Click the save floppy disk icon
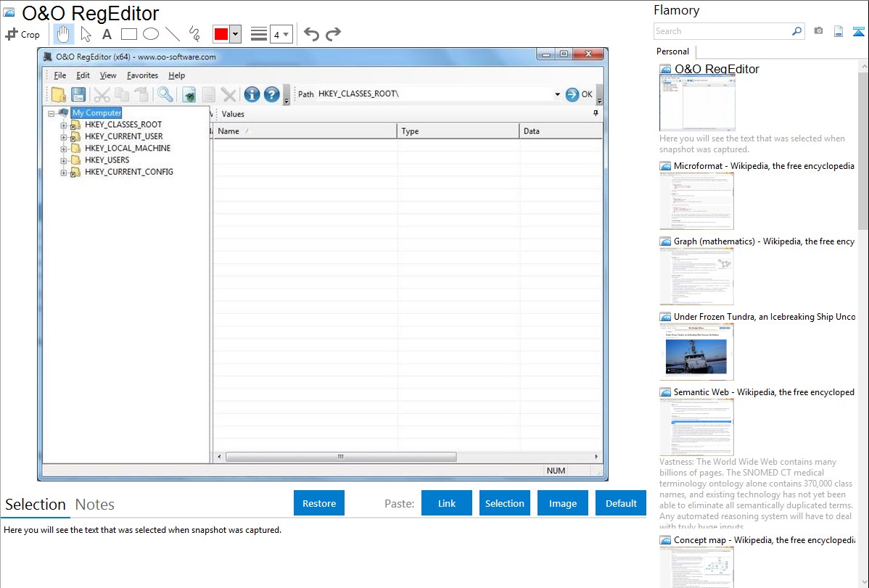 coord(78,95)
